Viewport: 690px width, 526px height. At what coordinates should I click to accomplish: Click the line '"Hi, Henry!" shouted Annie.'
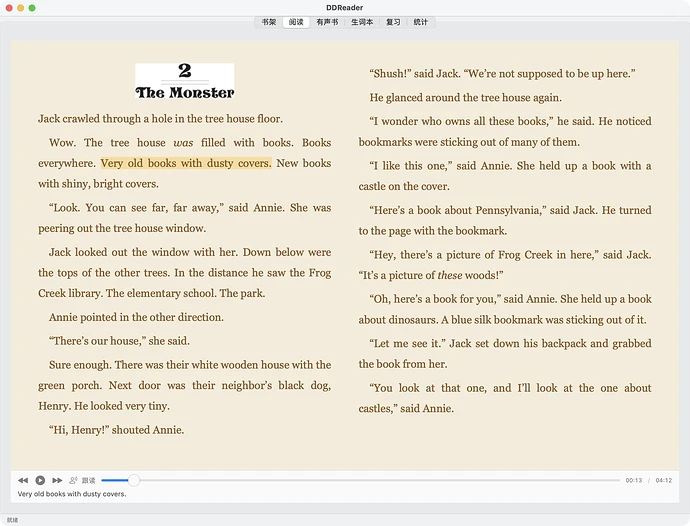117,430
